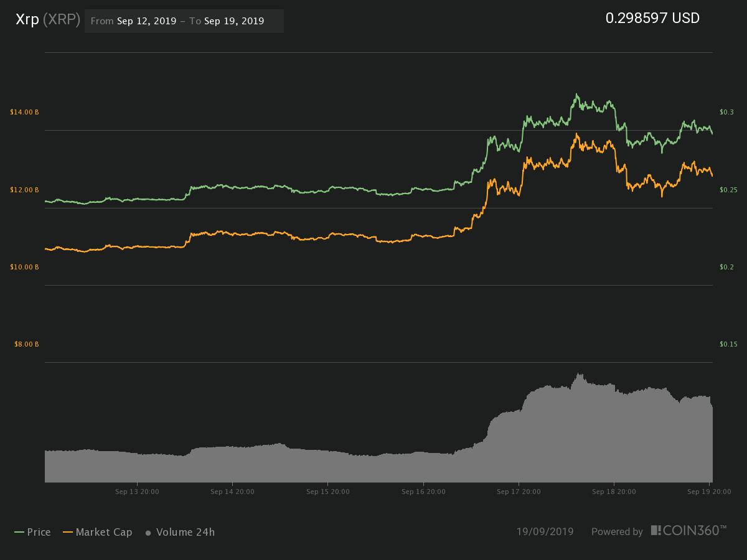Click the $14.00 B axis label
Screen dimensions: 747x560
point(24,112)
